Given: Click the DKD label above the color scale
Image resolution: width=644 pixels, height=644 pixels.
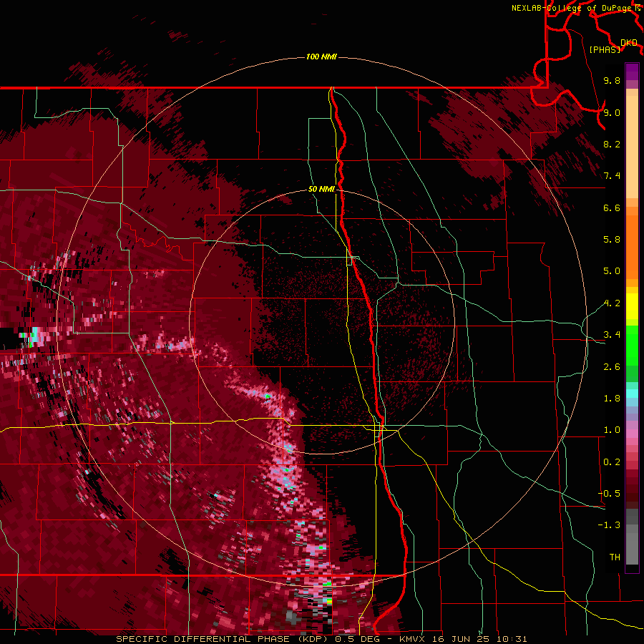Looking at the screenshot, I should (629, 42).
